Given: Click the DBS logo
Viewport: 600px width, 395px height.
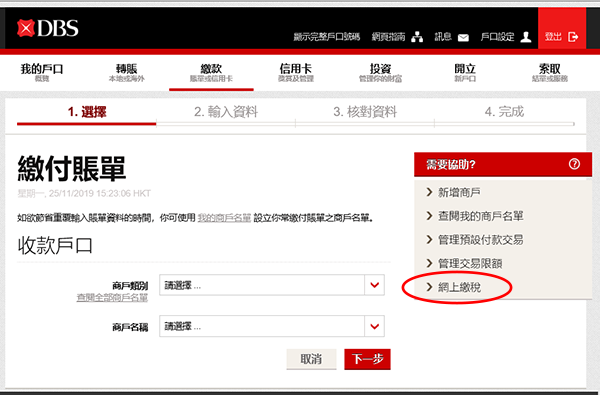Looking at the screenshot, I should coord(48,28).
